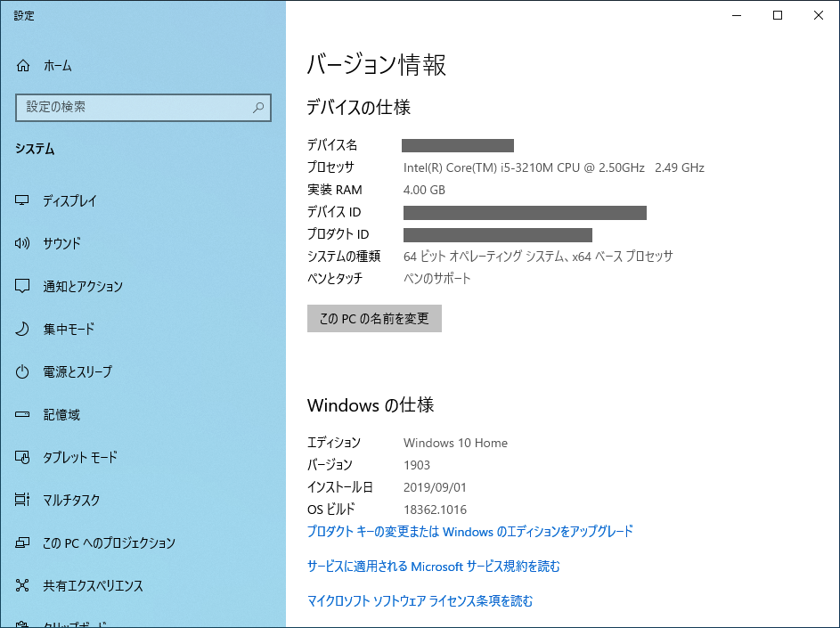Click the Home house icon

pos(23,66)
